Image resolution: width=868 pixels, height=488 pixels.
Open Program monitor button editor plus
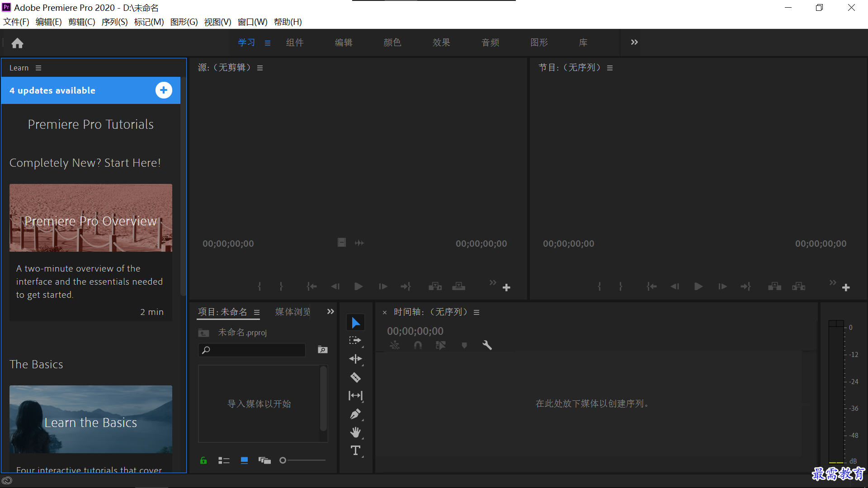(x=846, y=287)
